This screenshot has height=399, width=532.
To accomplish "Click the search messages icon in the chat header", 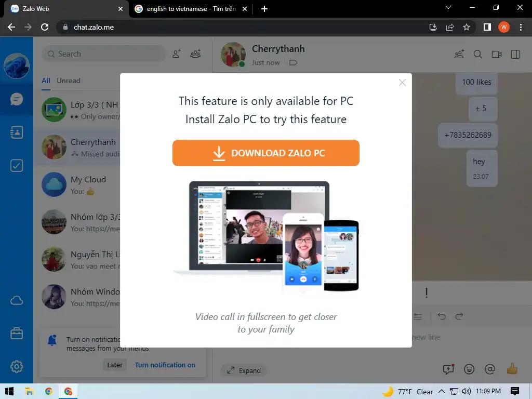I will [x=478, y=54].
